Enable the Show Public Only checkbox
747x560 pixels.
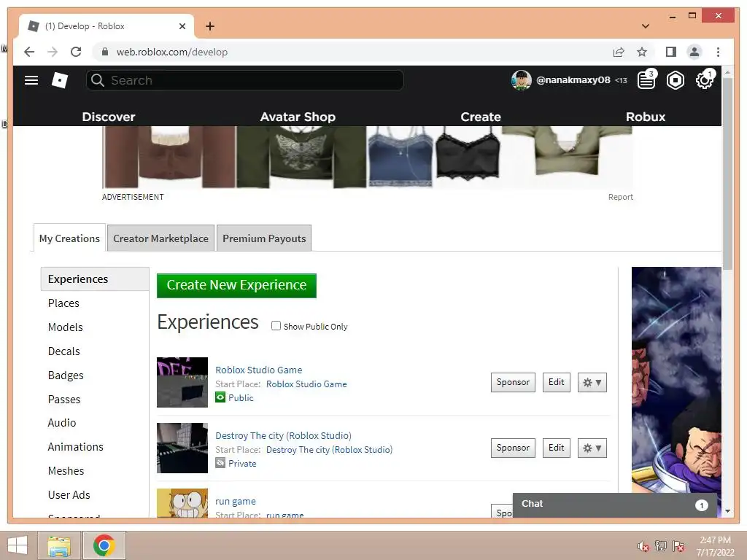coord(276,326)
